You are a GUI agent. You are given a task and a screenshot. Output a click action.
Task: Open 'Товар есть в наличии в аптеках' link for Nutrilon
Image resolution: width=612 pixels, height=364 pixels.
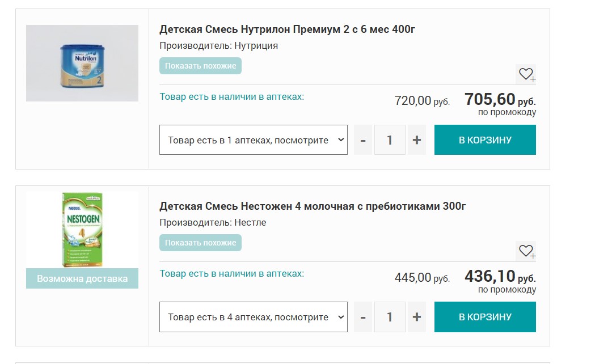(230, 96)
